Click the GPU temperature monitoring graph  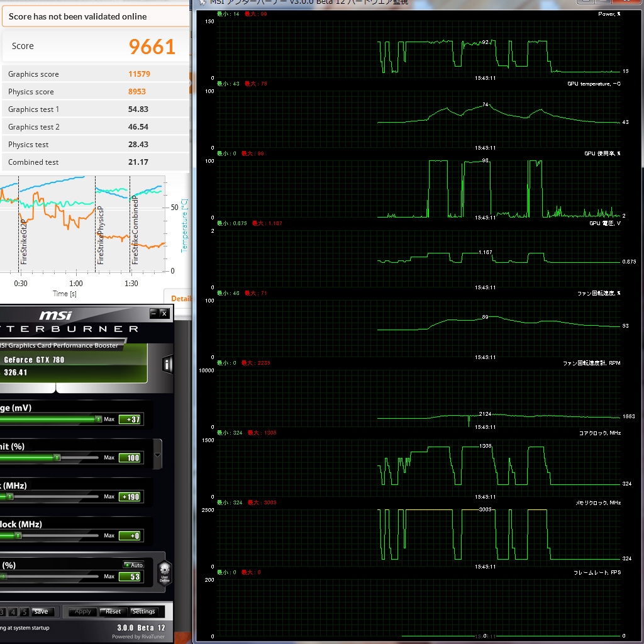click(418, 119)
